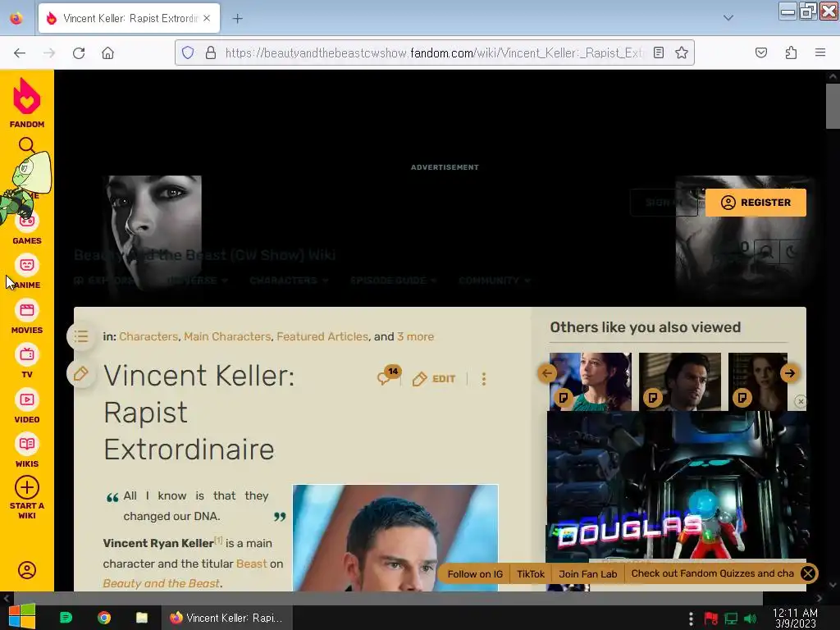Go back with browser back arrow

coord(20,53)
